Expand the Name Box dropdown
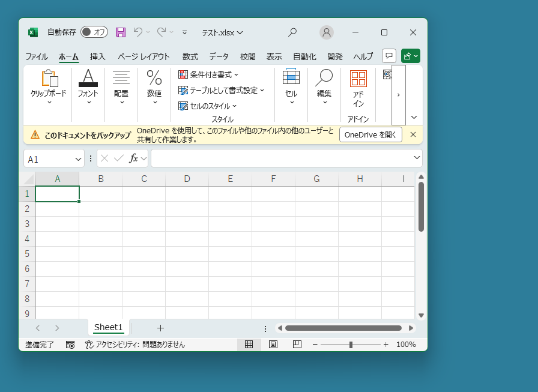Screen dimensions: 538x392 (78, 159)
